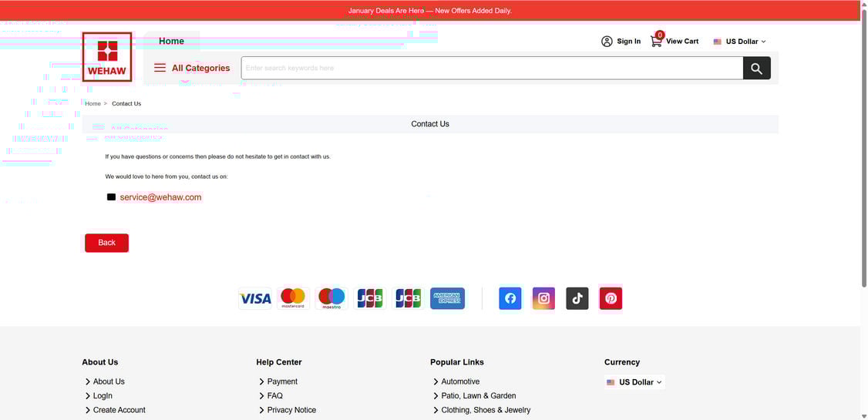The image size is (868, 420).
Task: Click the Contact Us breadcrumb text
Action: click(x=126, y=104)
